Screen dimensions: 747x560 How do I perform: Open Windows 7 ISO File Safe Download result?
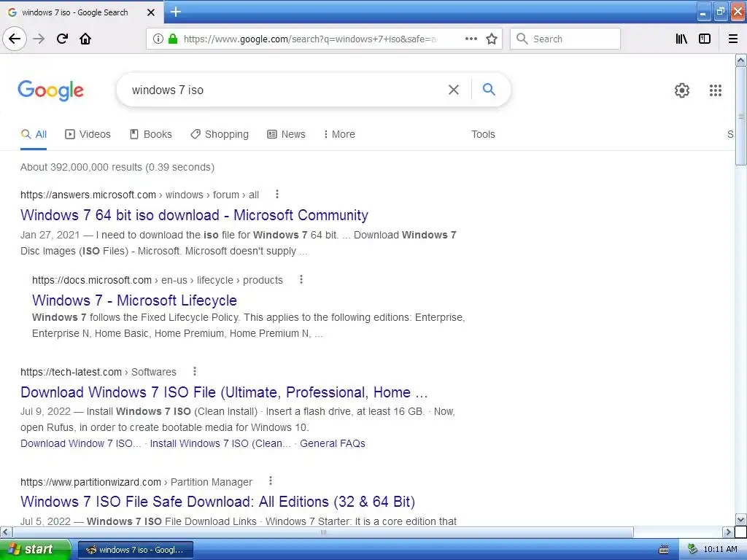(217, 502)
